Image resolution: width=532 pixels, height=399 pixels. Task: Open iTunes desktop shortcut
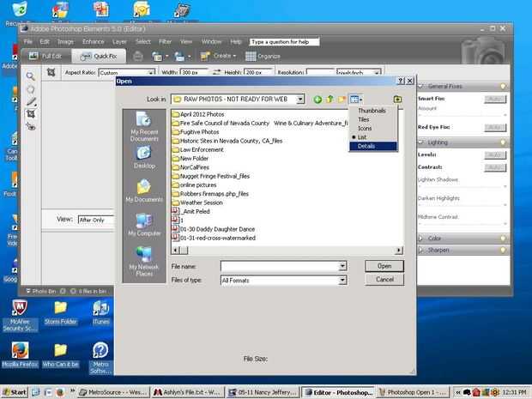tap(101, 312)
